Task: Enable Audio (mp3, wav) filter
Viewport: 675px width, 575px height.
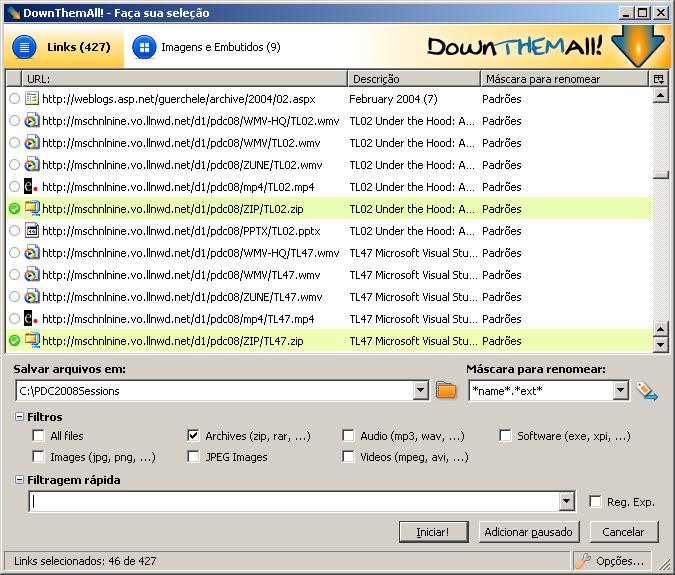Action: 348,436
